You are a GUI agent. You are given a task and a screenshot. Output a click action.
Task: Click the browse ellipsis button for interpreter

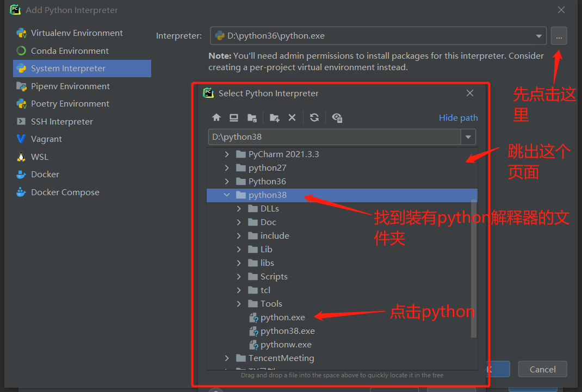[x=559, y=36]
